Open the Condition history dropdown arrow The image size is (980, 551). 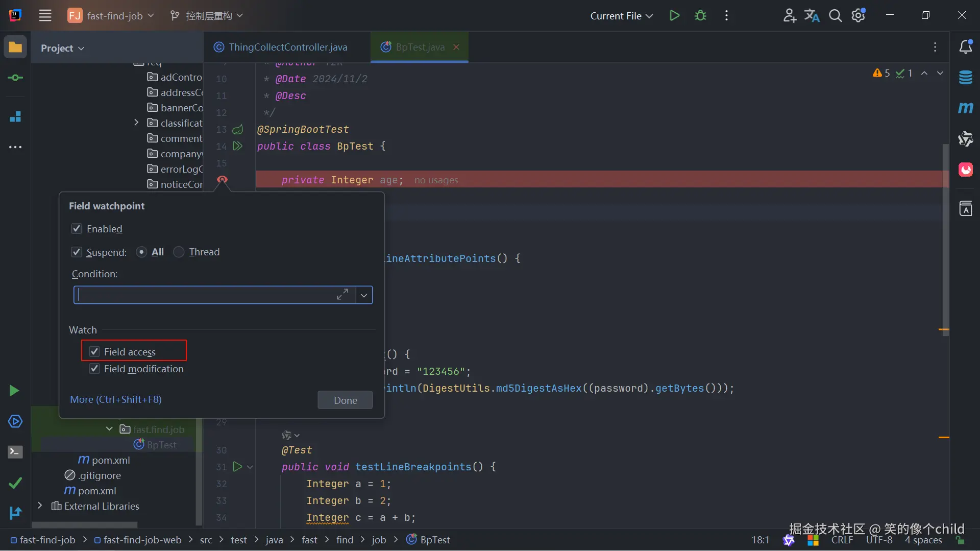[364, 295]
